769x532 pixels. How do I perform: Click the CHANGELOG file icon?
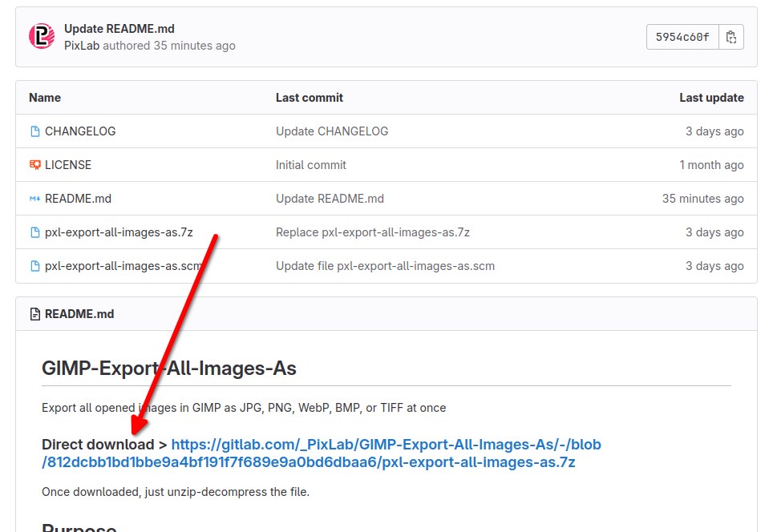tap(34, 131)
